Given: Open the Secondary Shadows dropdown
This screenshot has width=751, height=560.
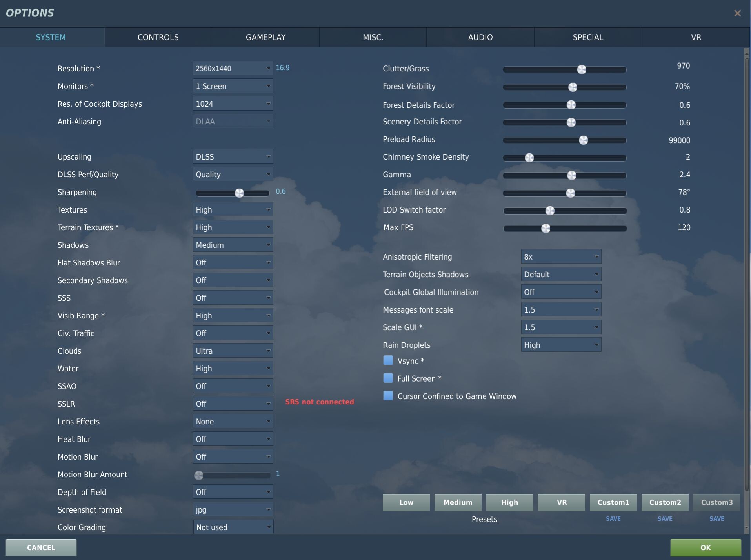Looking at the screenshot, I should click(233, 280).
